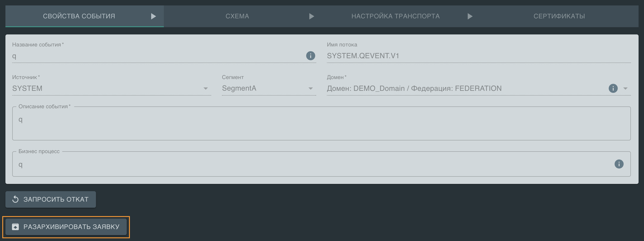Click the arrow before СЕРТИФИКАТЫ tab
The width and height of the screenshot is (644, 241).
click(x=470, y=16)
